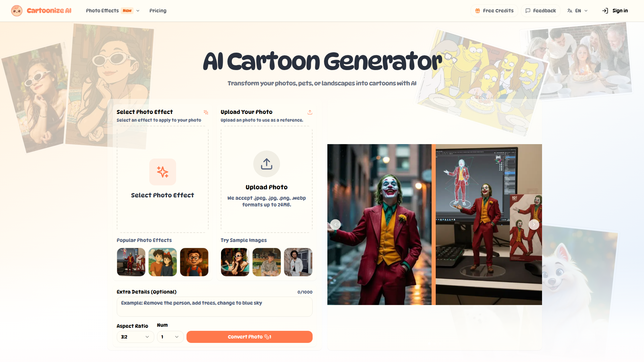Expand the EN language selector
The width and height of the screenshot is (644, 362).
[578, 11]
